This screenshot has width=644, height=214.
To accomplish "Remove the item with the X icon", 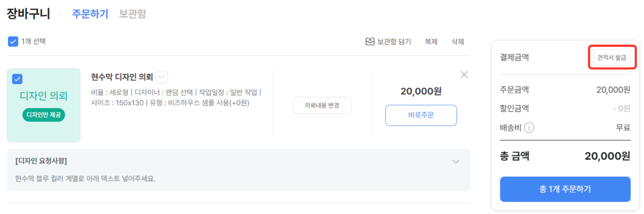I will point(464,75).
